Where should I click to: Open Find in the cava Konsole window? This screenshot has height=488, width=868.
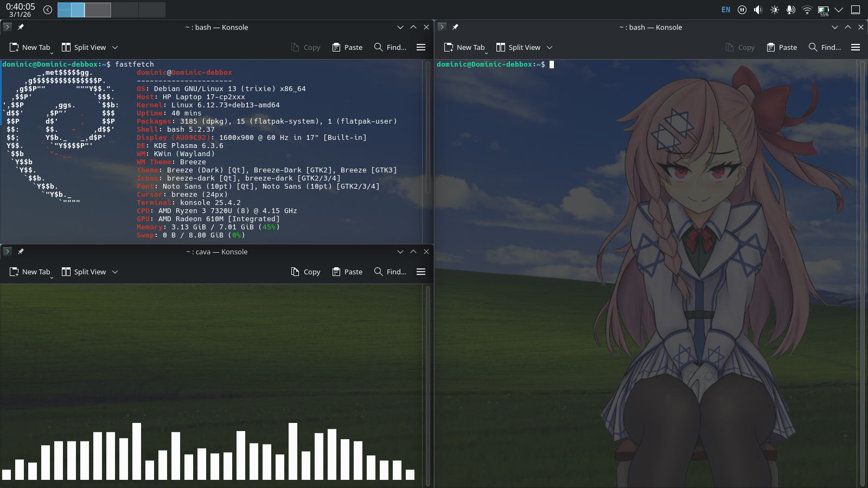pos(390,272)
